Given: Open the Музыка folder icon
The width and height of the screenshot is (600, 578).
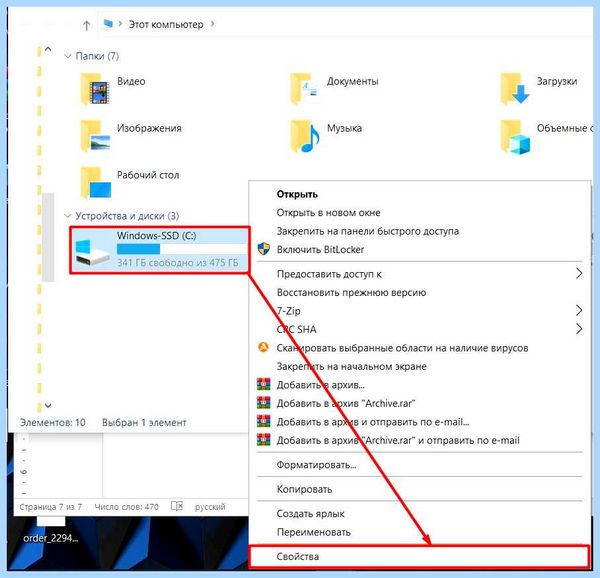Looking at the screenshot, I should click(x=305, y=136).
